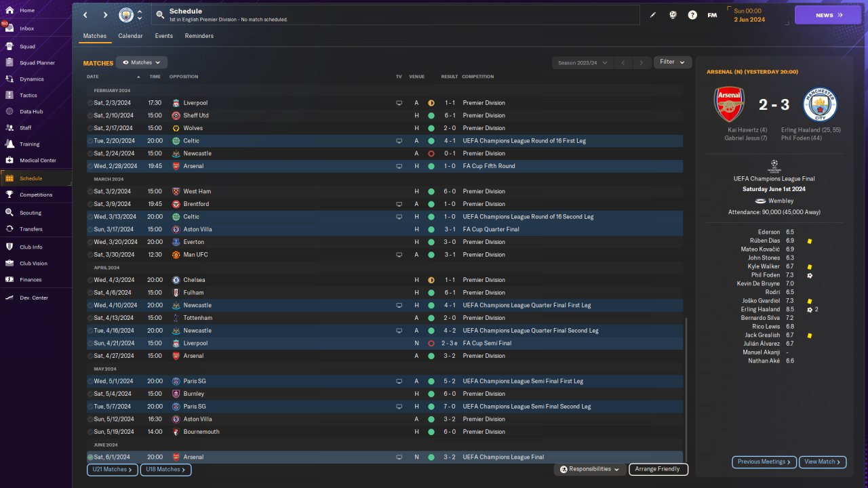
Task: Open the Matches view dropdown
Action: (142, 62)
